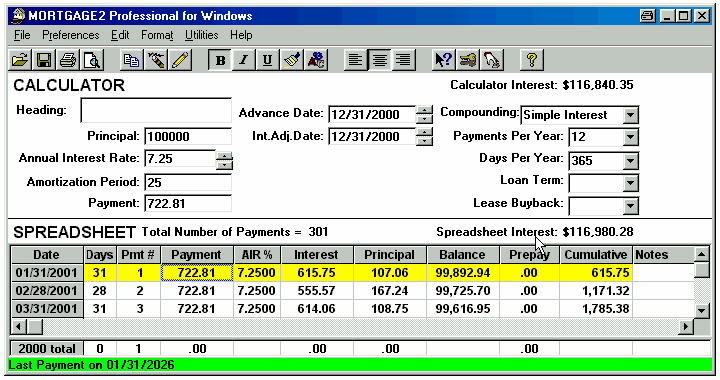The image size is (720, 380).
Task: Click the yellow pencil icon
Action: click(180, 60)
